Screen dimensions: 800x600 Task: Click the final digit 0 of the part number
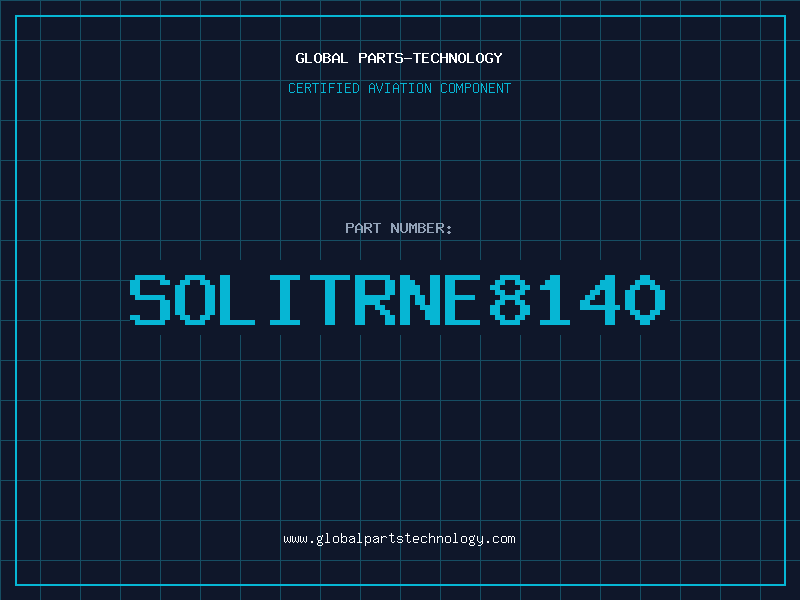click(642, 300)
